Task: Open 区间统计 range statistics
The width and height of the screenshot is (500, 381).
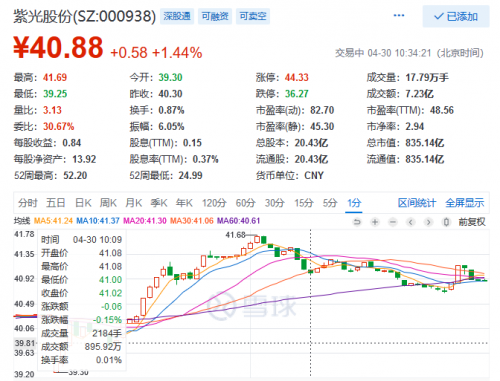Action: 417,203
